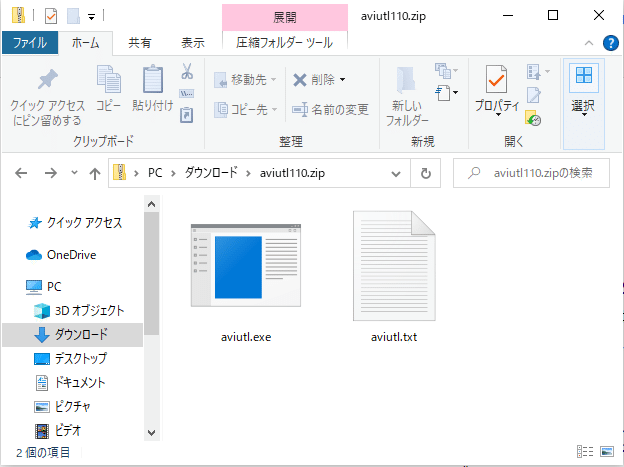Click the navigation pane scroll up arrow
Screen dimensions: 624x467
tap(151, 204)
